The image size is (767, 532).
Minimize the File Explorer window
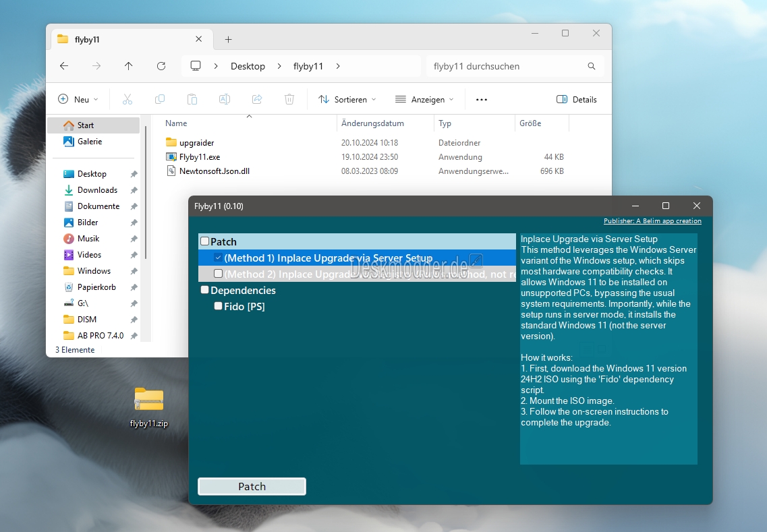(535, 33)
